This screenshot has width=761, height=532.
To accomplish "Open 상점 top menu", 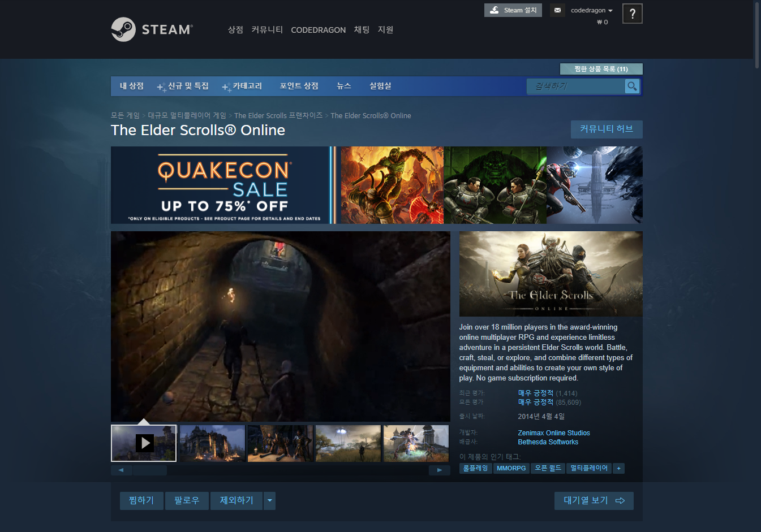I will [x=235, y=29].
